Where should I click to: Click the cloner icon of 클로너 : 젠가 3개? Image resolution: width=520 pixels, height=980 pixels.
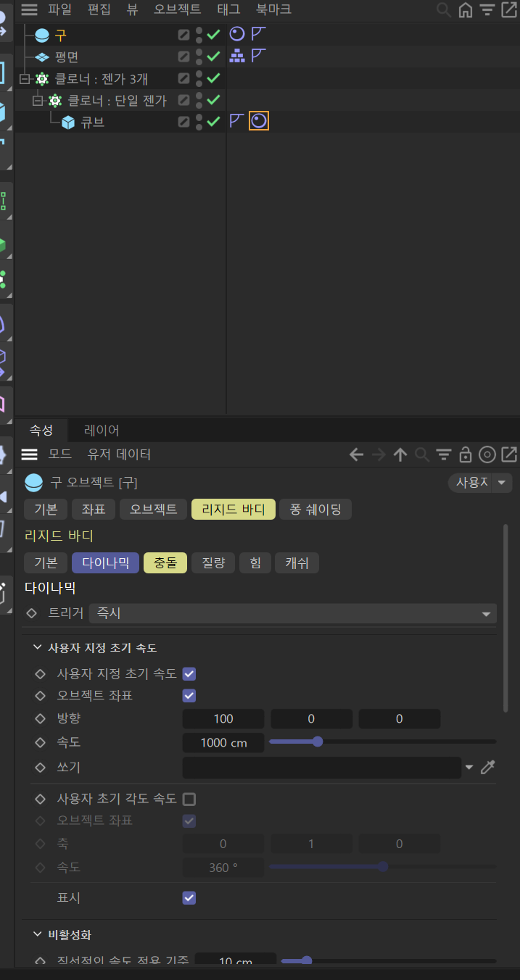tap(43, 78)
